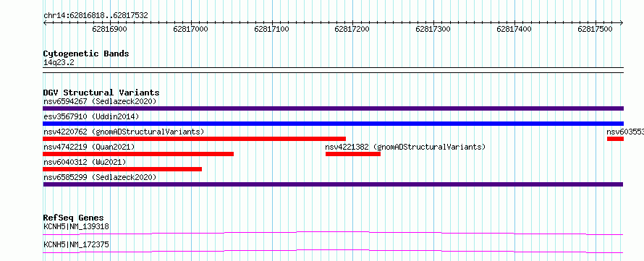Open variant nsv6585299 (Sedlazeck2020) label

pyautogui.click(x=100, y=177)
